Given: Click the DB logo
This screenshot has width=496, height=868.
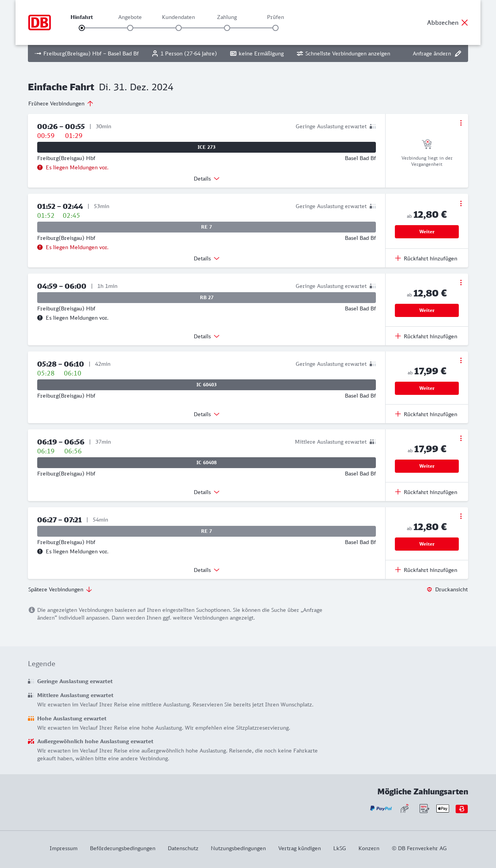Looking at the screenshot, I should coord(40,22).
